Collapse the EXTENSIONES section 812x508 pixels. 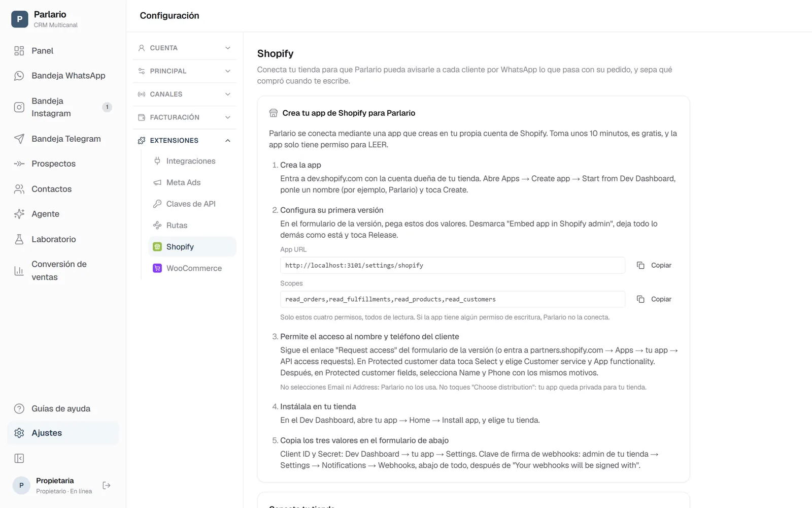[185, 140]
